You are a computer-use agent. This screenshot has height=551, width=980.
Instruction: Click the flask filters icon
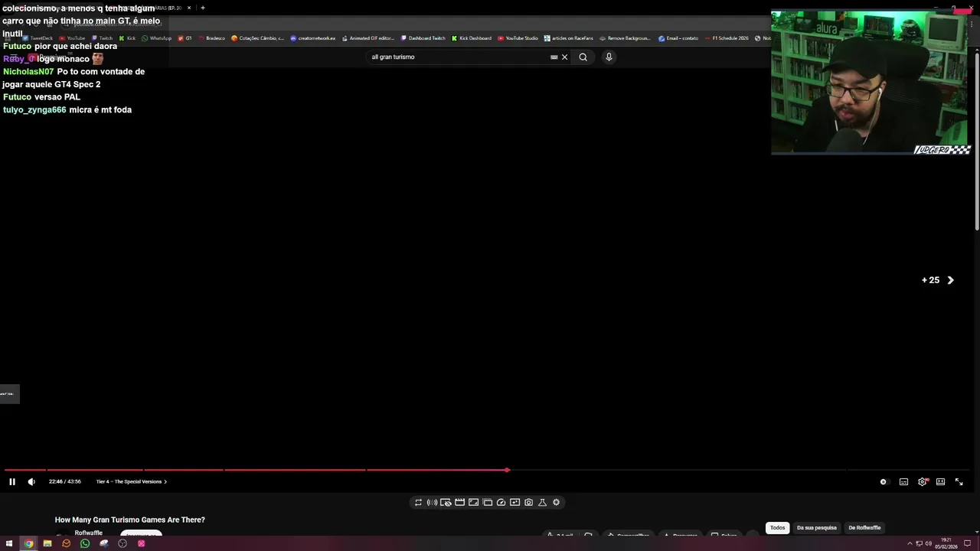tap(542, 502)
